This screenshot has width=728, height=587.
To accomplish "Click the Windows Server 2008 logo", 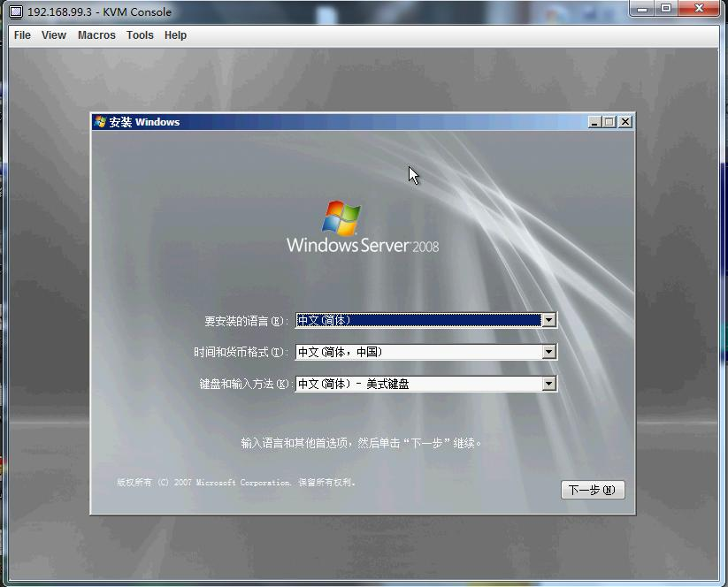I will point(362,227).
